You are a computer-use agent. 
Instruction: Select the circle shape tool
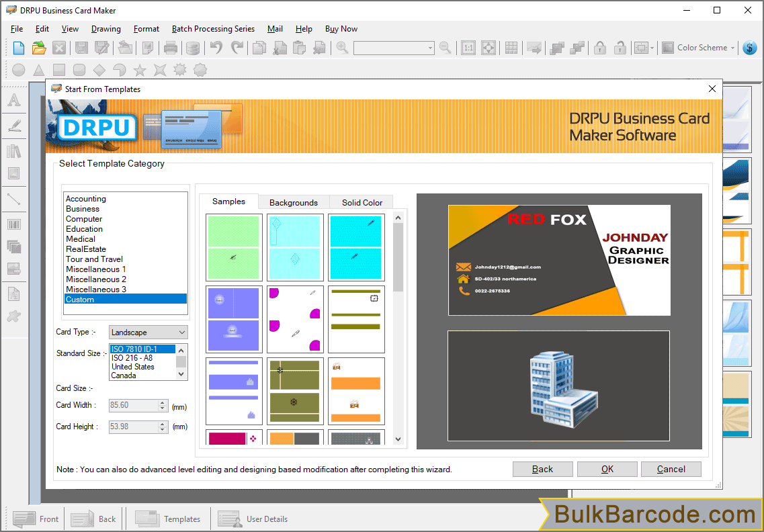pyautogui.click(x=19, y=70)
